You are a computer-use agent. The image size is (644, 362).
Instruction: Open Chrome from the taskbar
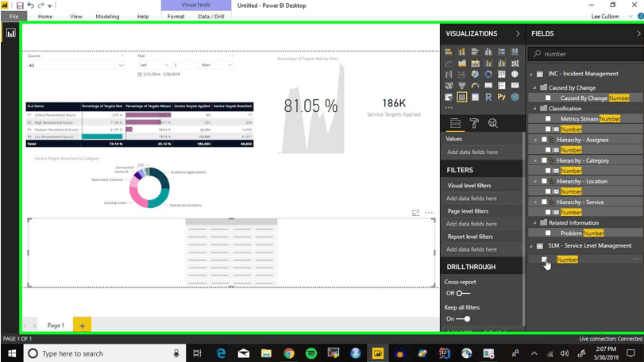coord(289,353)
